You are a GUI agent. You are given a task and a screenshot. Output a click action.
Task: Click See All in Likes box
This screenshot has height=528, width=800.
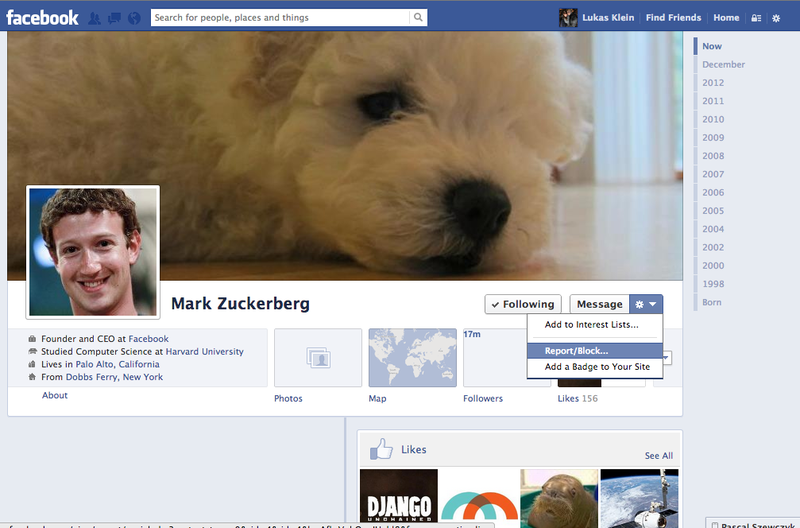coord(659,456)
